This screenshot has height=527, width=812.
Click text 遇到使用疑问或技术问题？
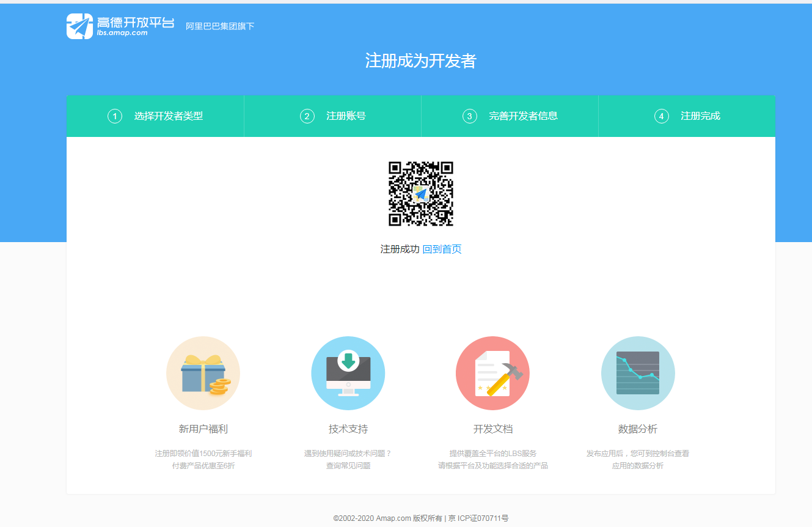[348, 454]
